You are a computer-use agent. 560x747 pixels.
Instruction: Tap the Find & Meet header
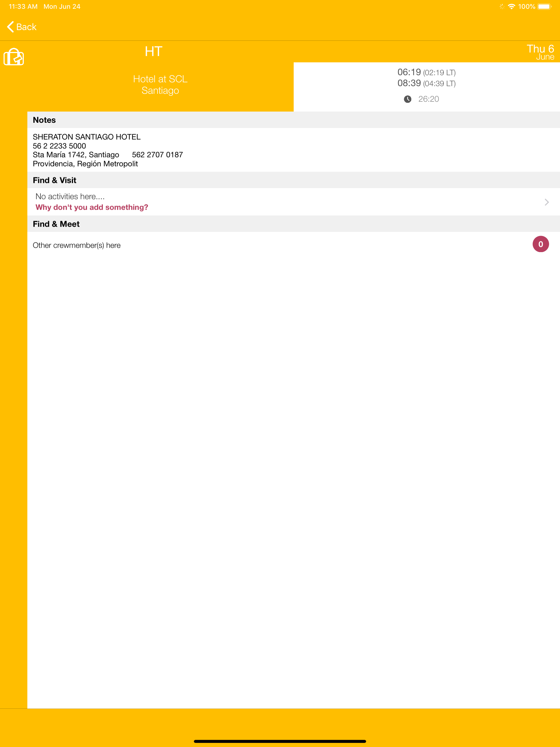(x=56, y=224)
